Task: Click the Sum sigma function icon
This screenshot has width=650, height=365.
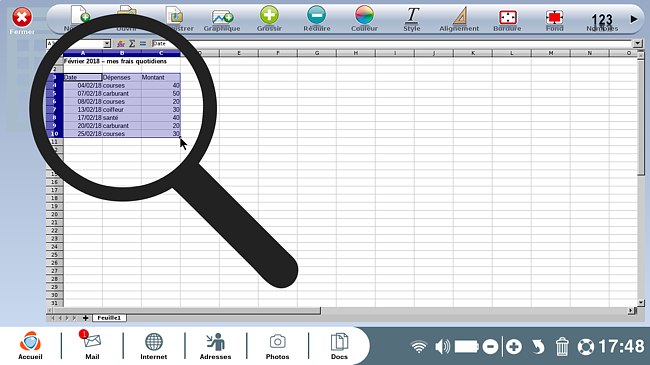Action: 132,44
